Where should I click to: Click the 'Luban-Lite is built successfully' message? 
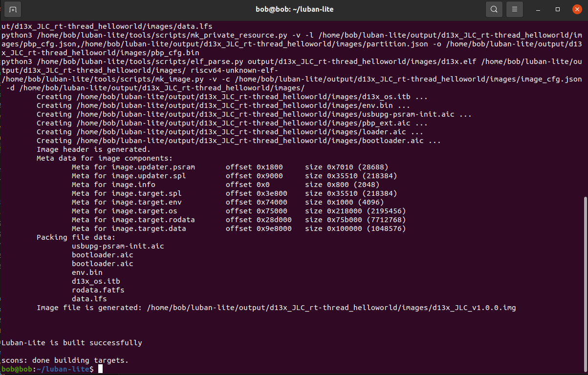click(72, 343)
